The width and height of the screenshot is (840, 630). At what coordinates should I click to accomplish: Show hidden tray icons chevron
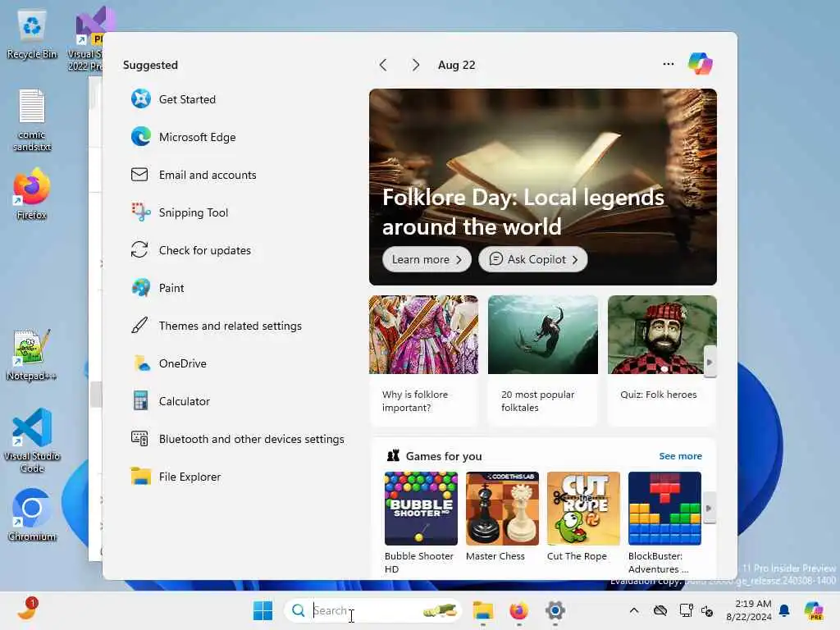tap(634, 610)
